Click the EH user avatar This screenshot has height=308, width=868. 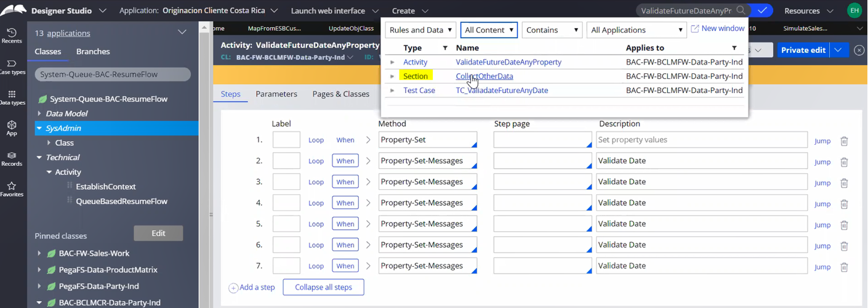tap(854, 10)
